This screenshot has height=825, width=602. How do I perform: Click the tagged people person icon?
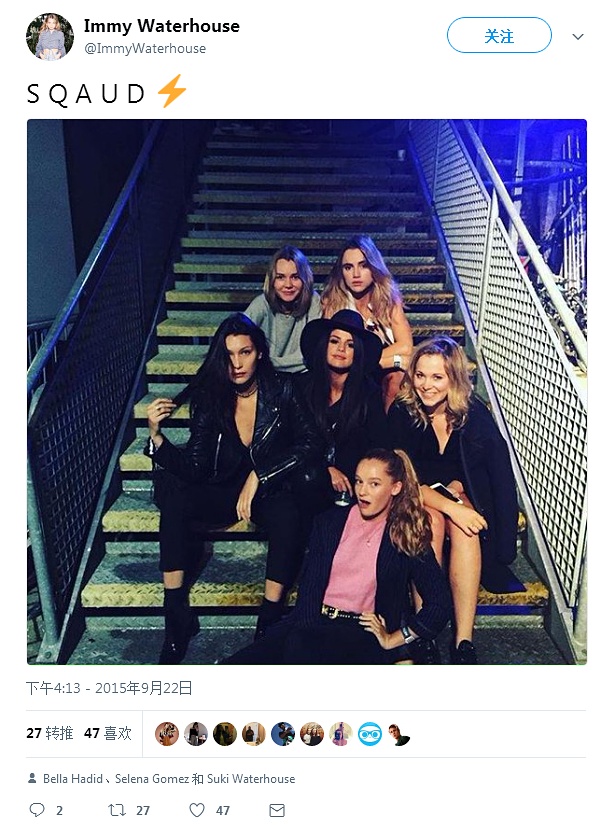32,778
